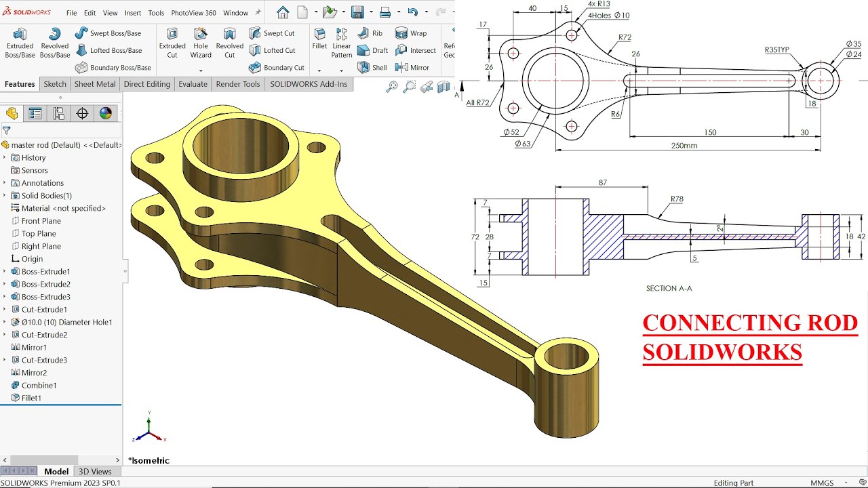Undo the last action

click(412, 12)
